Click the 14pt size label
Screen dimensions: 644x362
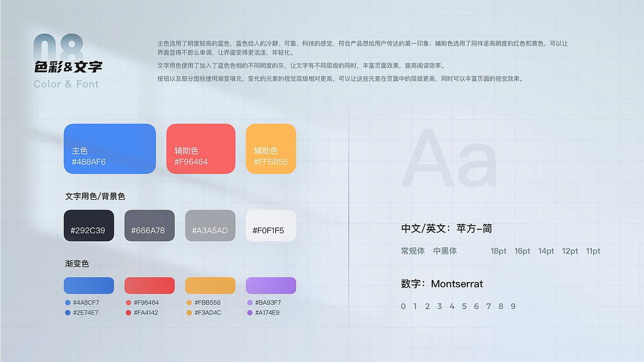coord(546,251)
